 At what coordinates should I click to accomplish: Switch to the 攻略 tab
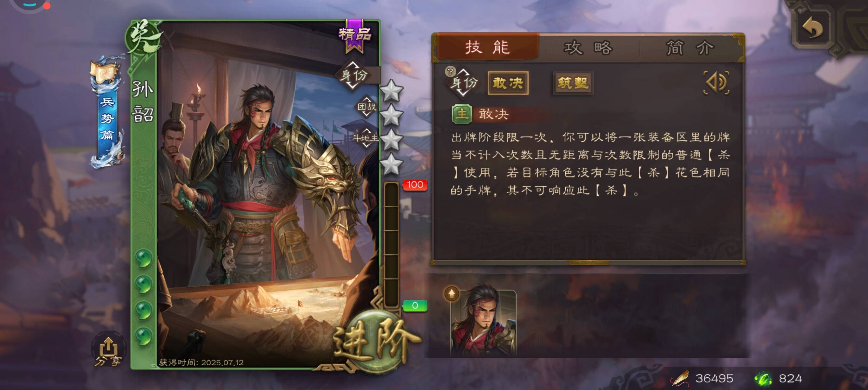pyautogui.click(x=588, y=47)
